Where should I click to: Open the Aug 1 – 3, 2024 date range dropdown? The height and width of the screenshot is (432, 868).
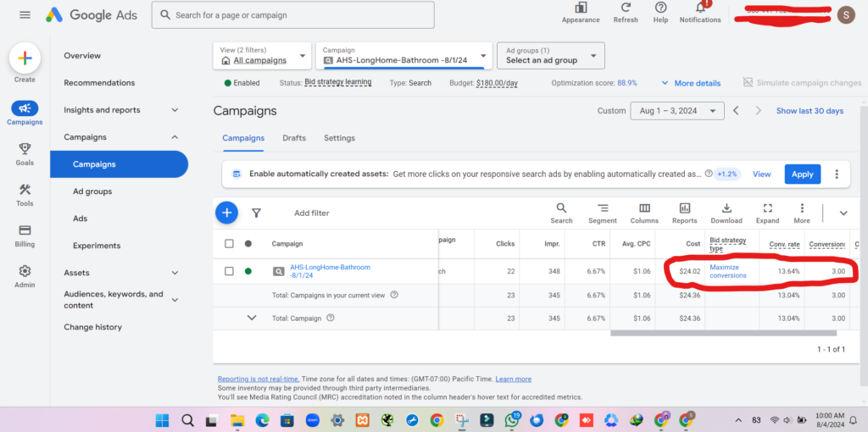[x=677, y=111]
